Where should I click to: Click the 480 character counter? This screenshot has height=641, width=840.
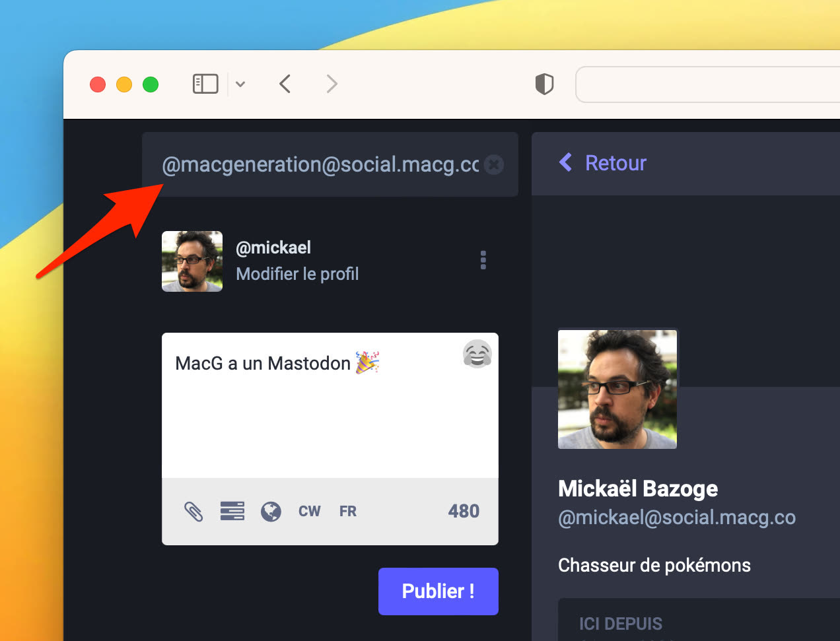tap(464, 511)
